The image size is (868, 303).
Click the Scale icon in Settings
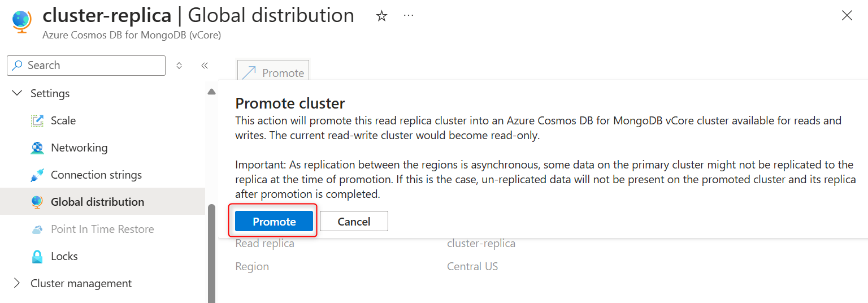[x=37, y=120]
